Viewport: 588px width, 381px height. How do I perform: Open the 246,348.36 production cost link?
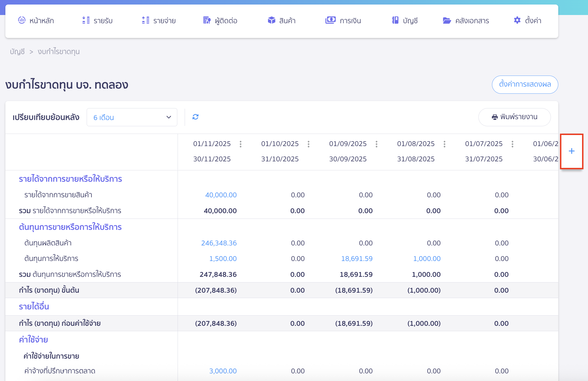pos(219,243)
